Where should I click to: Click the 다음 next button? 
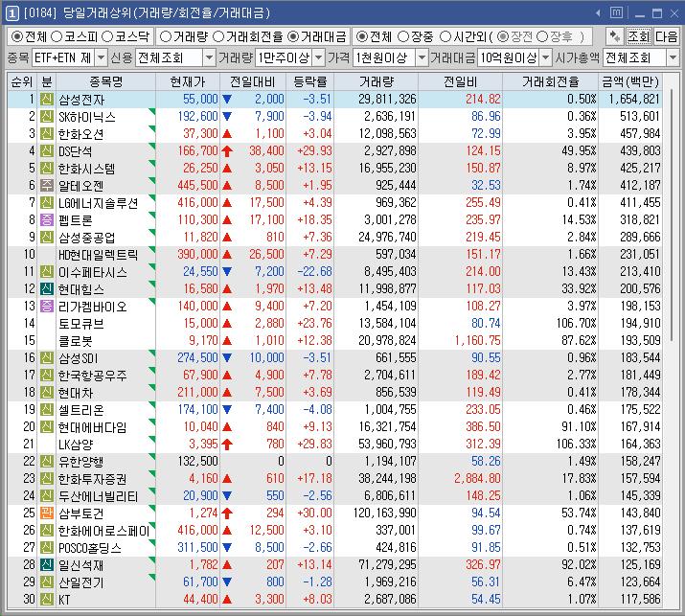coord(666,36)
